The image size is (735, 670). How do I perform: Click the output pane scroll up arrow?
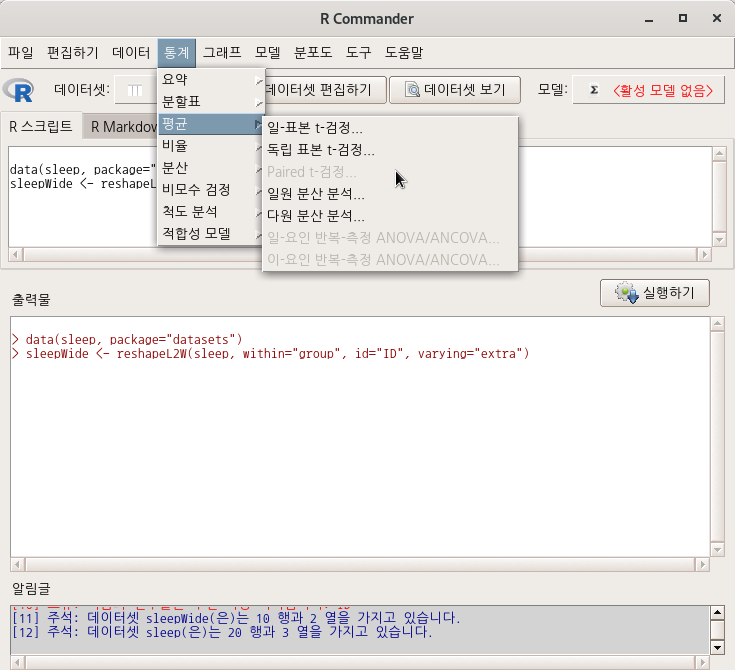point(717,324)
